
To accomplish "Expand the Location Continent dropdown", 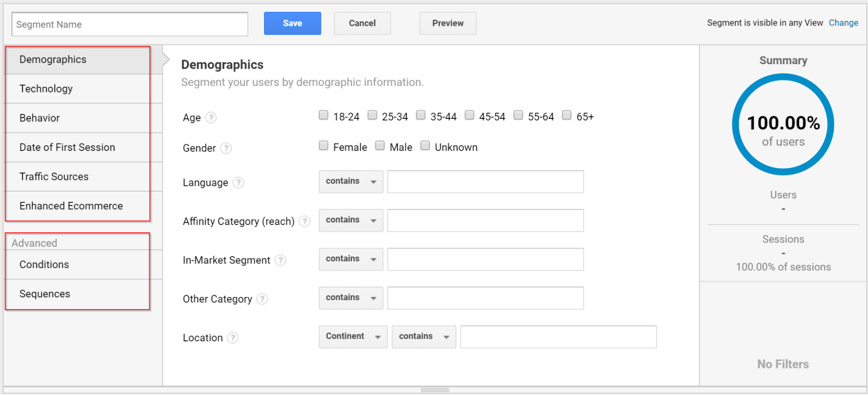I will (x=353, y=337).
